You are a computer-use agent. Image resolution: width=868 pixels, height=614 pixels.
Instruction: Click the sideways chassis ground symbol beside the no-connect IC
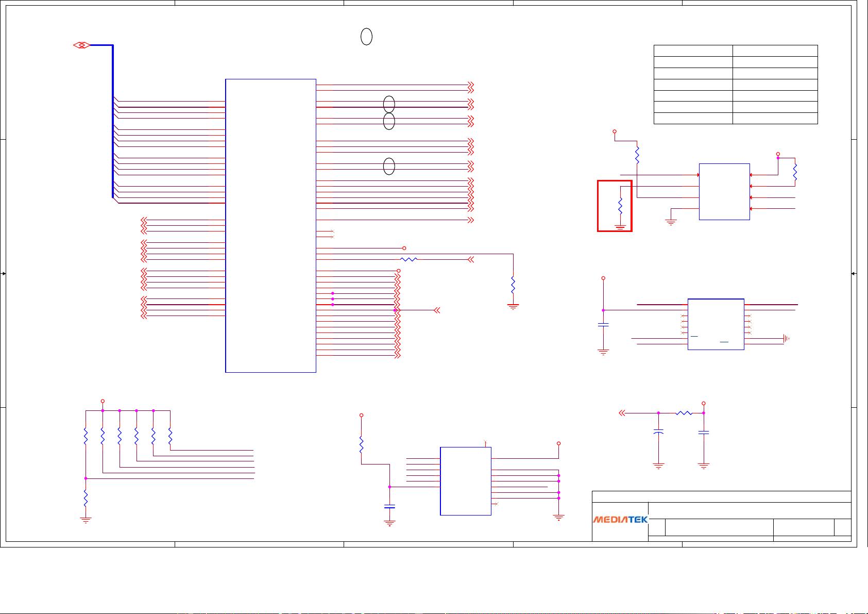(786, 339)
